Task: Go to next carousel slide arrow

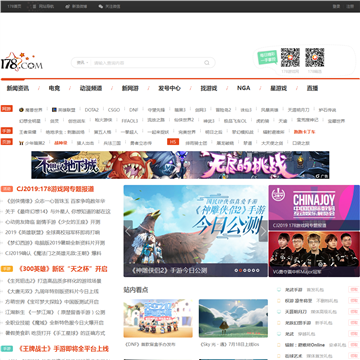Action: point(263,231)
